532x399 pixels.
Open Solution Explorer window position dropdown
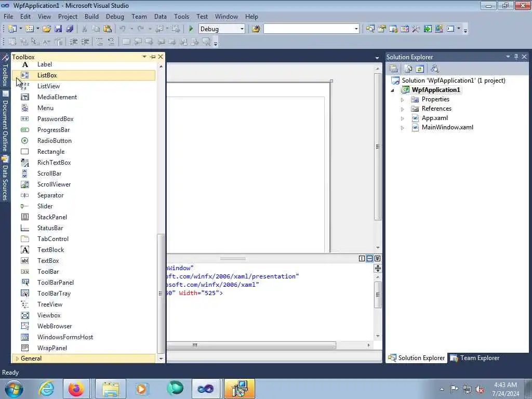508,57
